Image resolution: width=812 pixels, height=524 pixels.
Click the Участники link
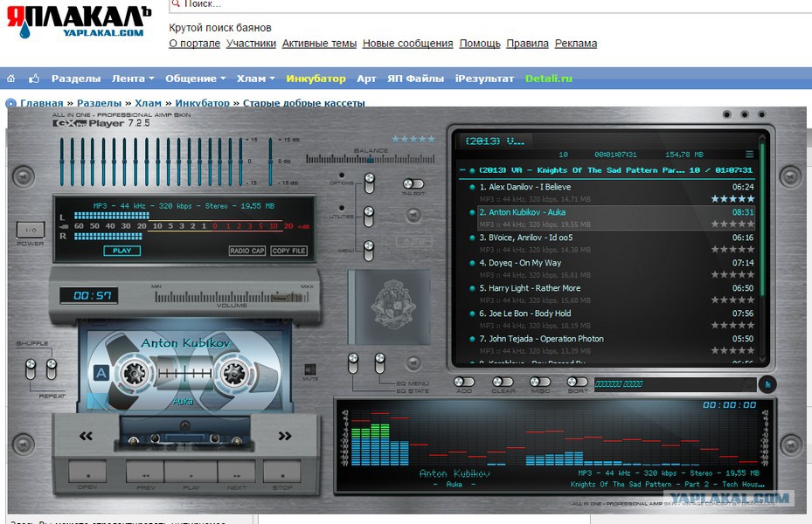click(251, 44)
